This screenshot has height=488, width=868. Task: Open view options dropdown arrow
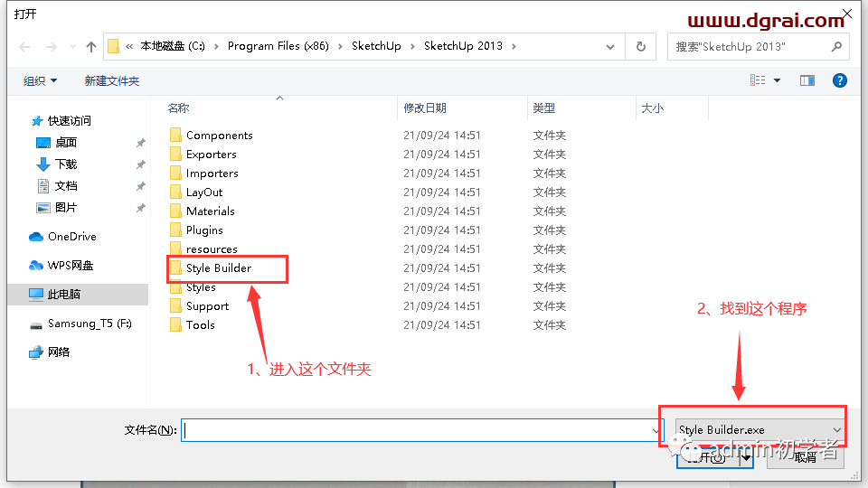[778, 80]
